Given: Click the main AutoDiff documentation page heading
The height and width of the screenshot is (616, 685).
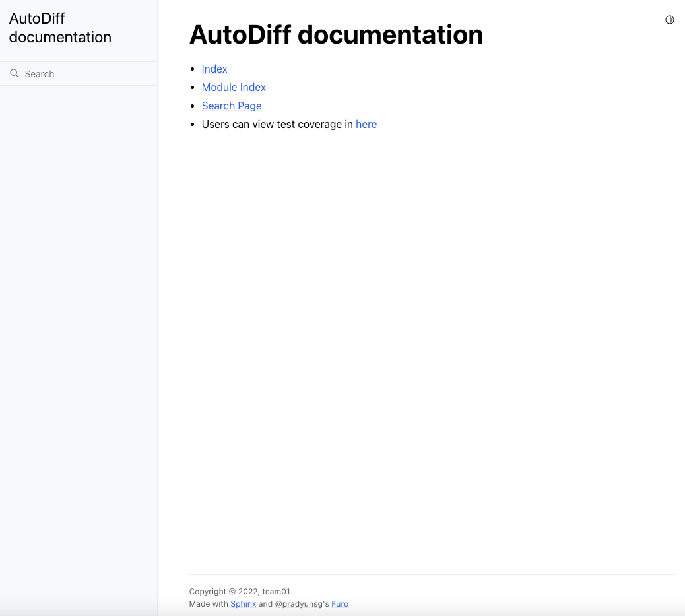Looking at the screenshot, I should coord(336,34).
